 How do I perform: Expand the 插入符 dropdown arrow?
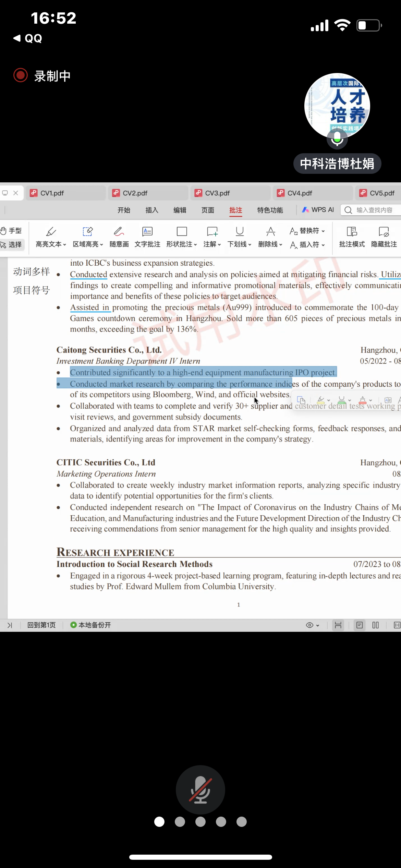[x=323, y=245]
